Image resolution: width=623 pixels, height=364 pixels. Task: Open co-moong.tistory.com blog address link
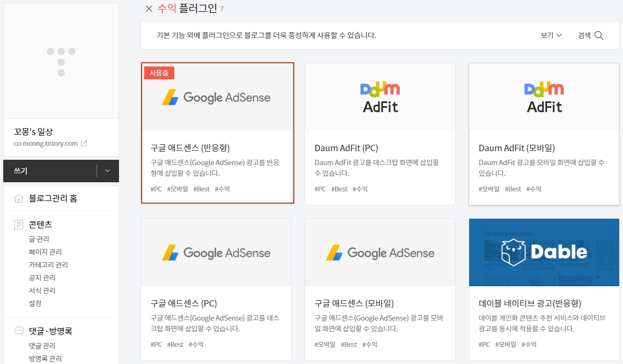[x=46, y=144]
